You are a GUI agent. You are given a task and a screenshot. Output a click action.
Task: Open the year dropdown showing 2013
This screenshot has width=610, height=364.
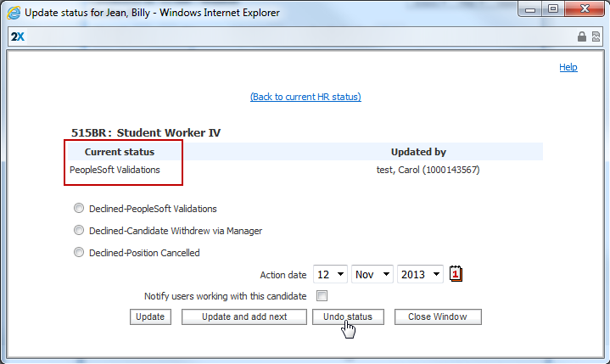(x=420, y=275)
